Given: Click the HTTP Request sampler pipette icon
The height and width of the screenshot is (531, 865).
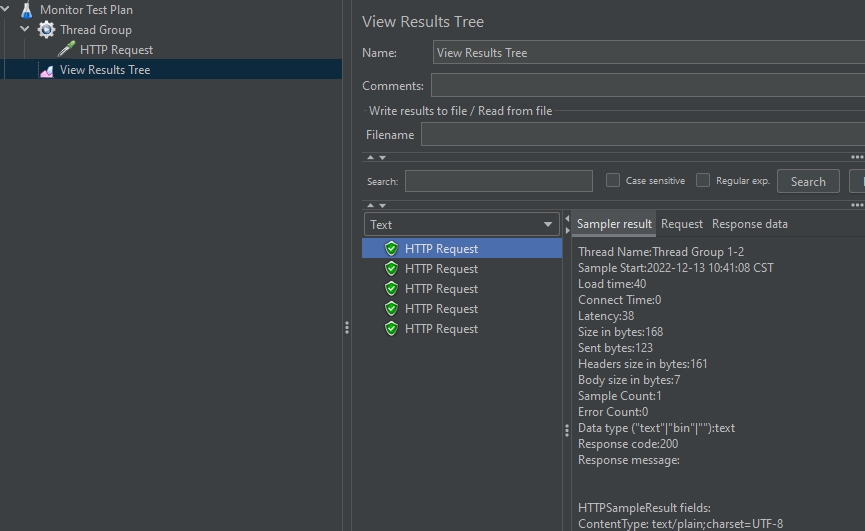Looking at the screenshot, I should click(66, 50).
